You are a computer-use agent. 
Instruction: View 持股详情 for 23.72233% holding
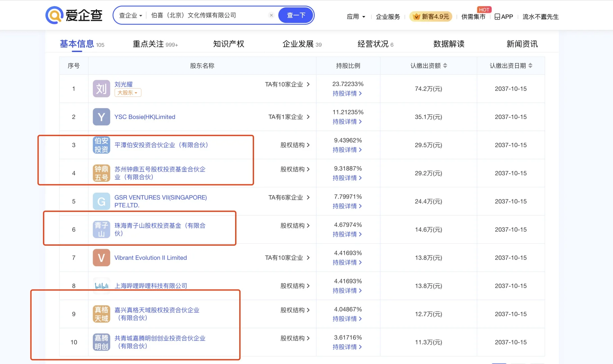coord(347,93)
